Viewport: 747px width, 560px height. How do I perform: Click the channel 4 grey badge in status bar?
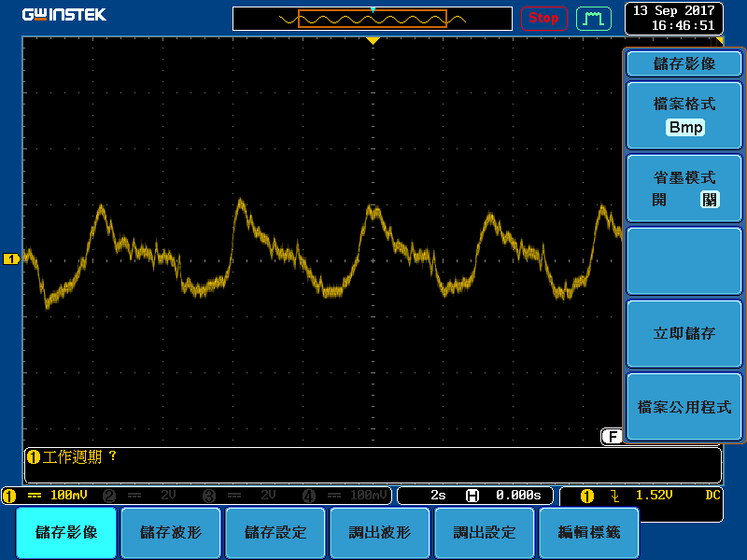point(309,496)
